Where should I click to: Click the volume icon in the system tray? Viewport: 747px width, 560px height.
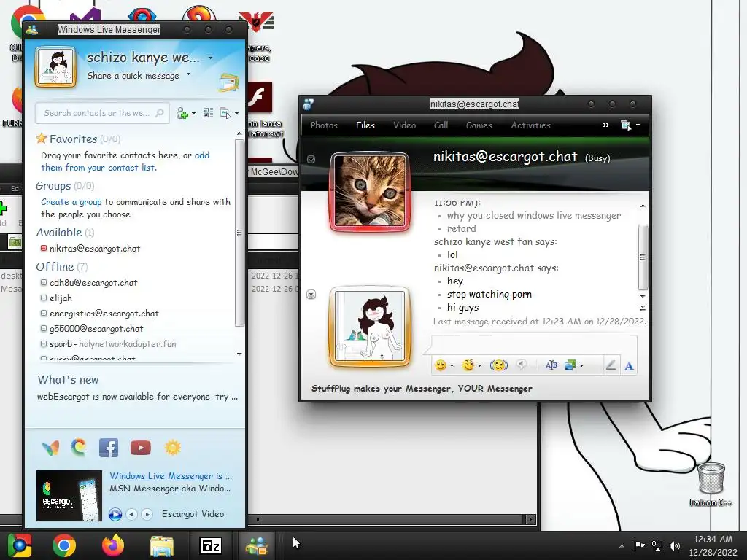tap(675, 546)
